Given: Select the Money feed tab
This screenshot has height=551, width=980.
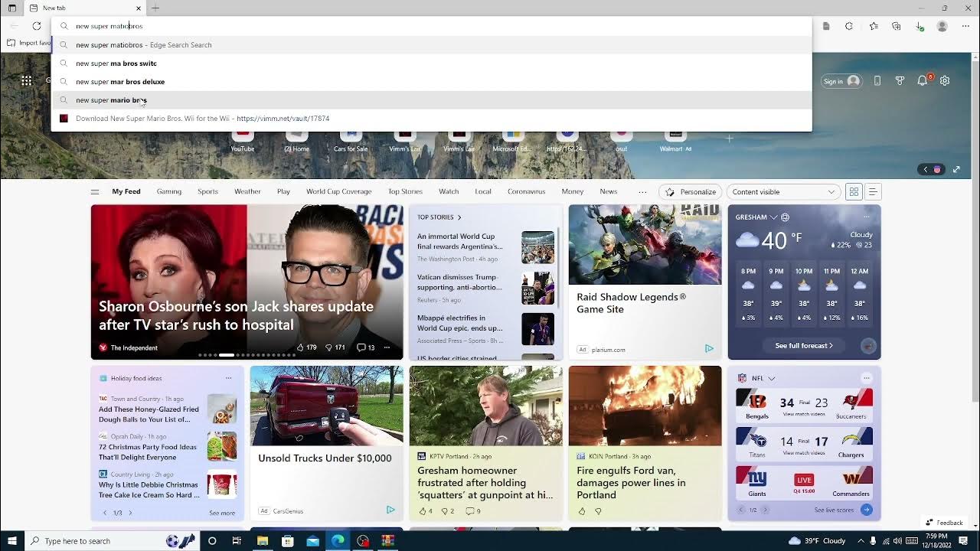Looking at the screenshot, I should click(x=572, y=191).
